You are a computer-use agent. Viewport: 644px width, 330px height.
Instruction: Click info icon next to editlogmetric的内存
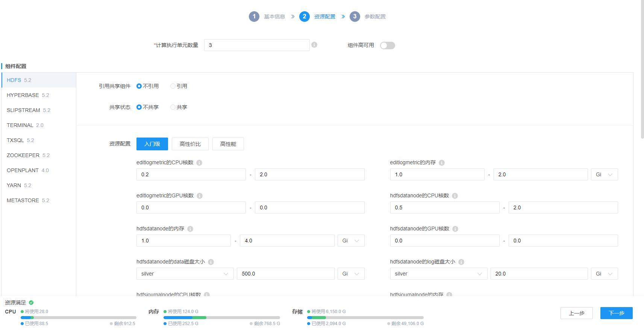tap(442, 163)
